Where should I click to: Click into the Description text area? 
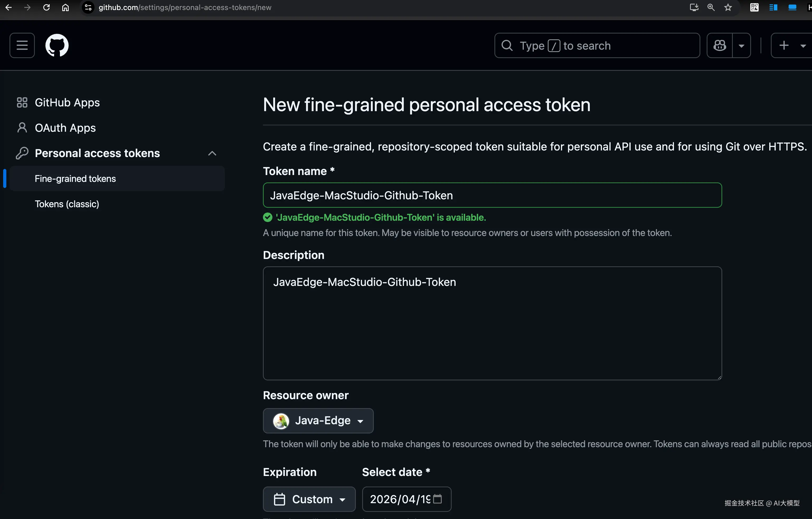492,323
